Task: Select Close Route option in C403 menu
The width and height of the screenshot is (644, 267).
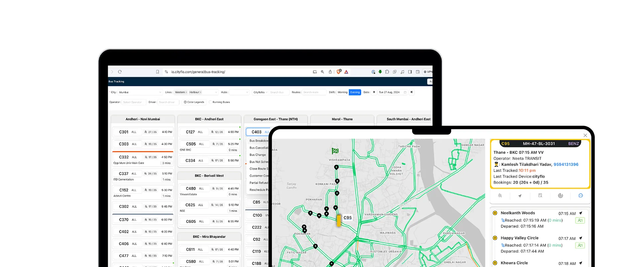Action: (x=259, y=169)
